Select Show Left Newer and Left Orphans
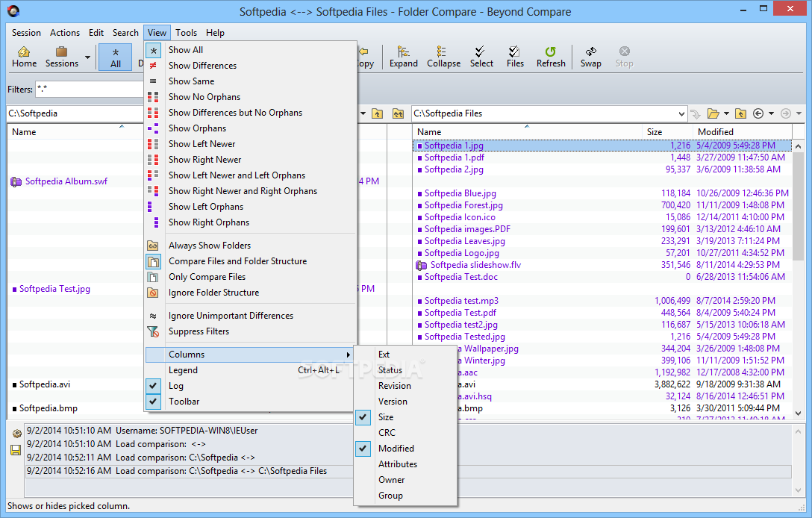The width and height of the screenshot is (812, 518). (x=251, y=175)
